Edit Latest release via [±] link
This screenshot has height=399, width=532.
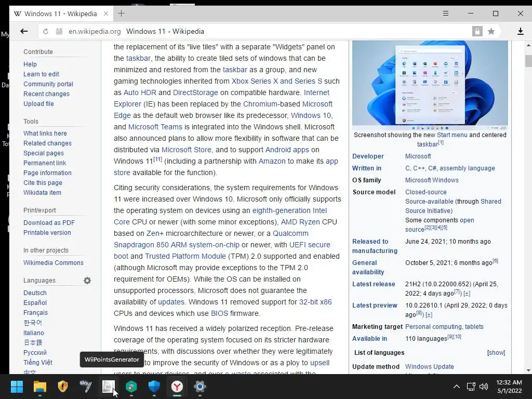click(467, 294)
